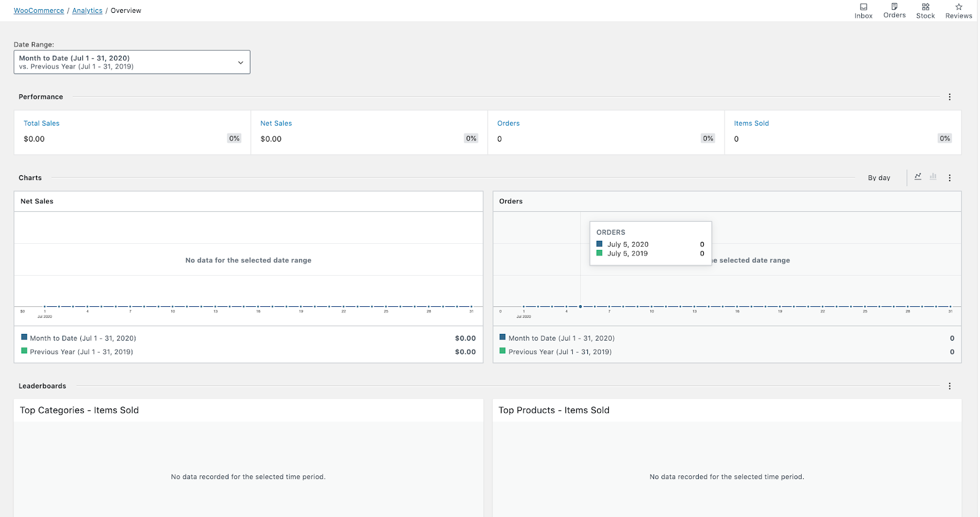This screenshot has width=980, height=517.
Task: Click the 'Overview' breadcrumb text
Action: [x=126, y=10]
